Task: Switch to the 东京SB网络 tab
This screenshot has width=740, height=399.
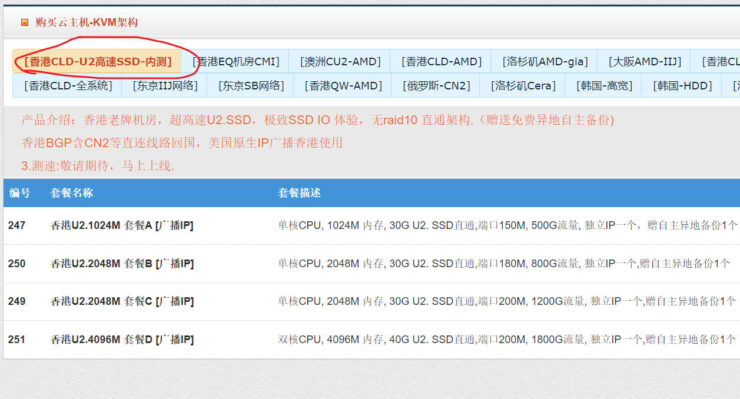Action: (x=251, y=86)
